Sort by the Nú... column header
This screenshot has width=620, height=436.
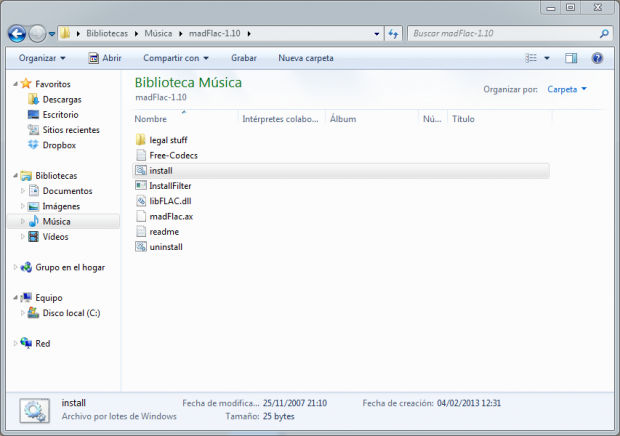click(x=433, y=119)
